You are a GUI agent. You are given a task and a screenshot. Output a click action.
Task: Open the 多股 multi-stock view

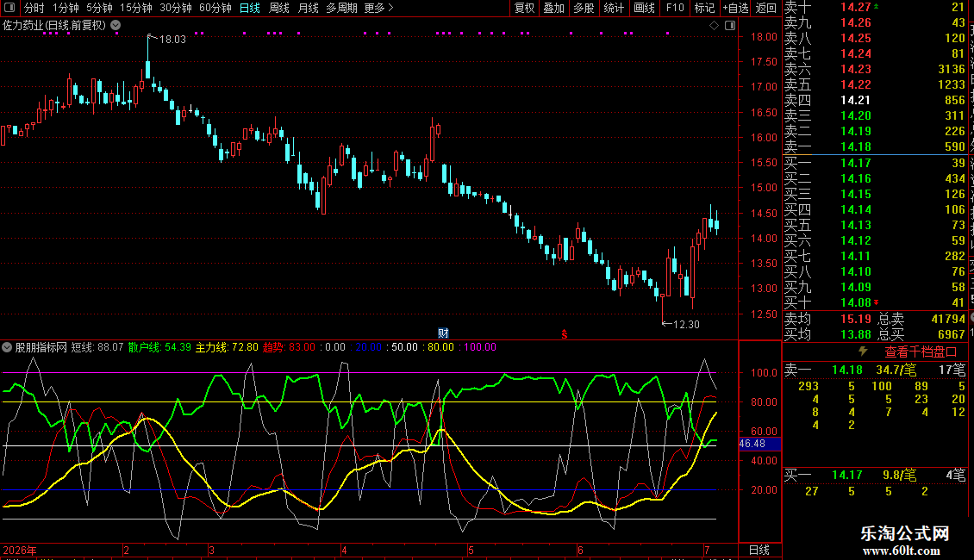point(584,8)
